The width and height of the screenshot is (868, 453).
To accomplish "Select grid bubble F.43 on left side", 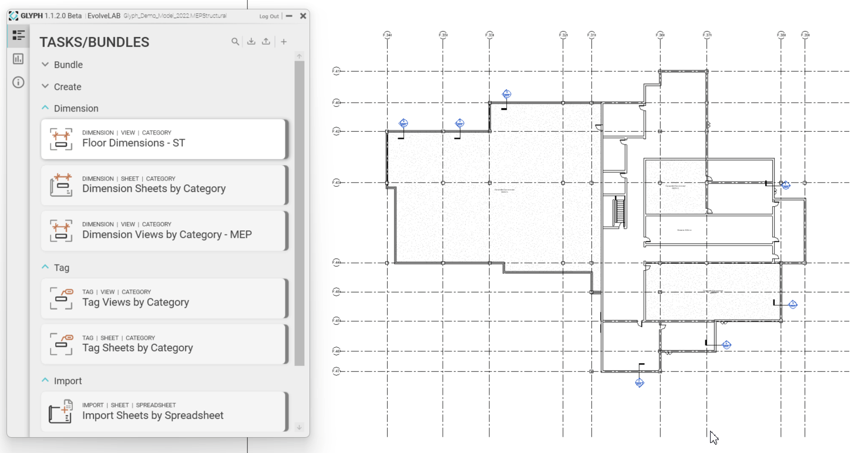I will pyautogui.click(x=337, y=183).
